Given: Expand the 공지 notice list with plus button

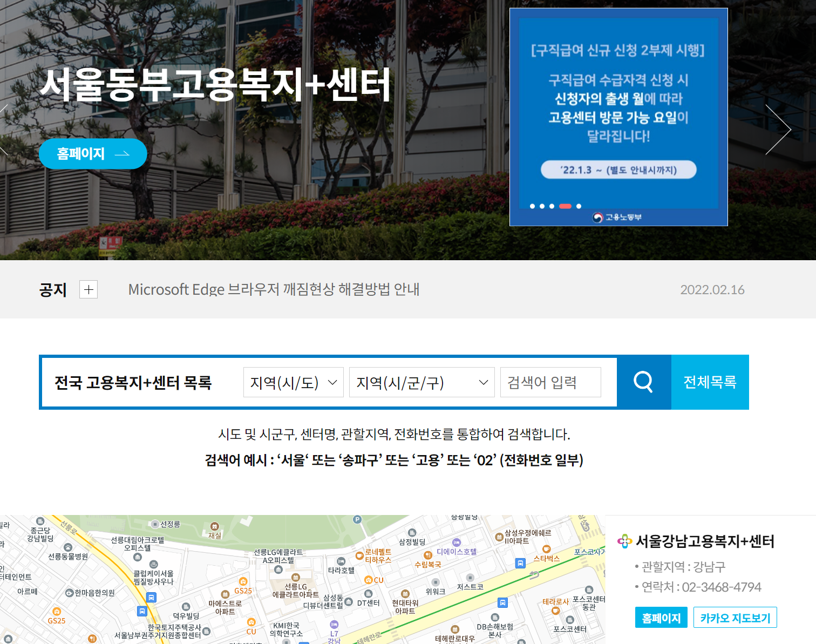Looking at the screenshot, I should click(88, 289).
